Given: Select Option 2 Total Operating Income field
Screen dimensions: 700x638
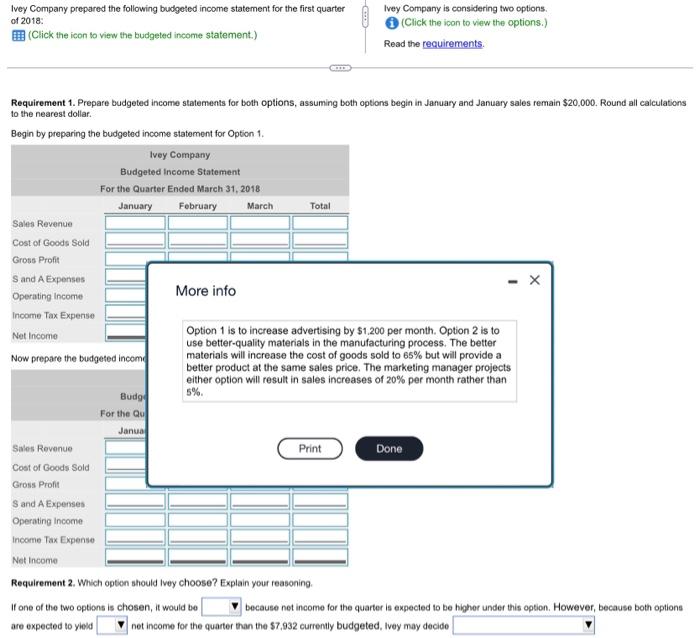Looking at the screenshot, I should coord(320,520).
